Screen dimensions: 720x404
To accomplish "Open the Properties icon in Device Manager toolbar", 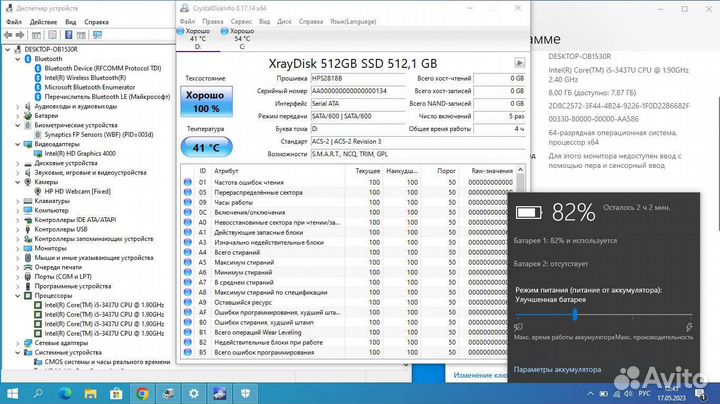I will tap(52, 35).
